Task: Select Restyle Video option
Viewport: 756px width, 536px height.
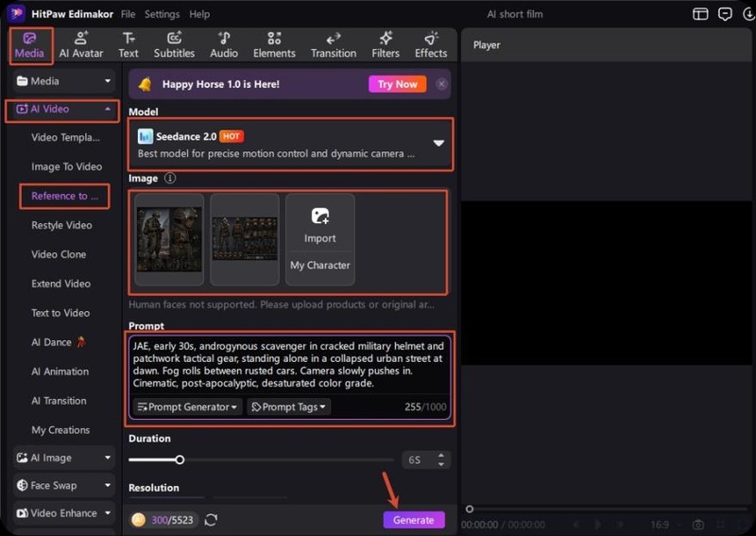Action: (61, 225)
